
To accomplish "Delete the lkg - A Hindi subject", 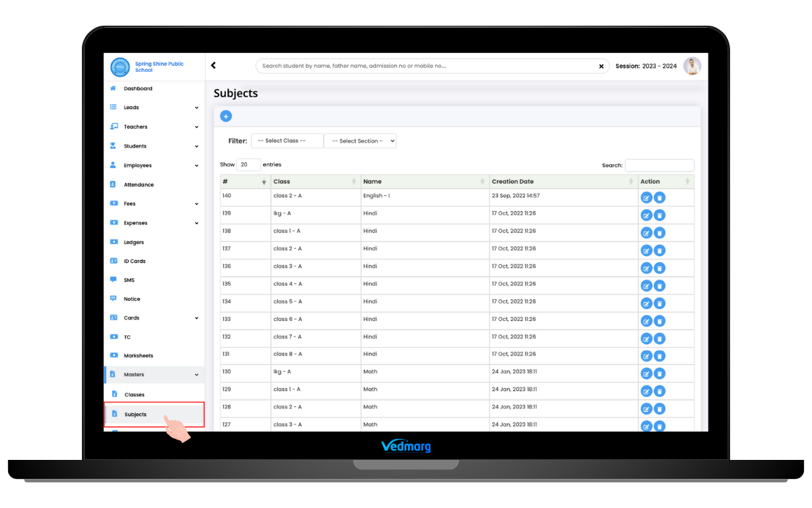I will click(x=660, y=215).
